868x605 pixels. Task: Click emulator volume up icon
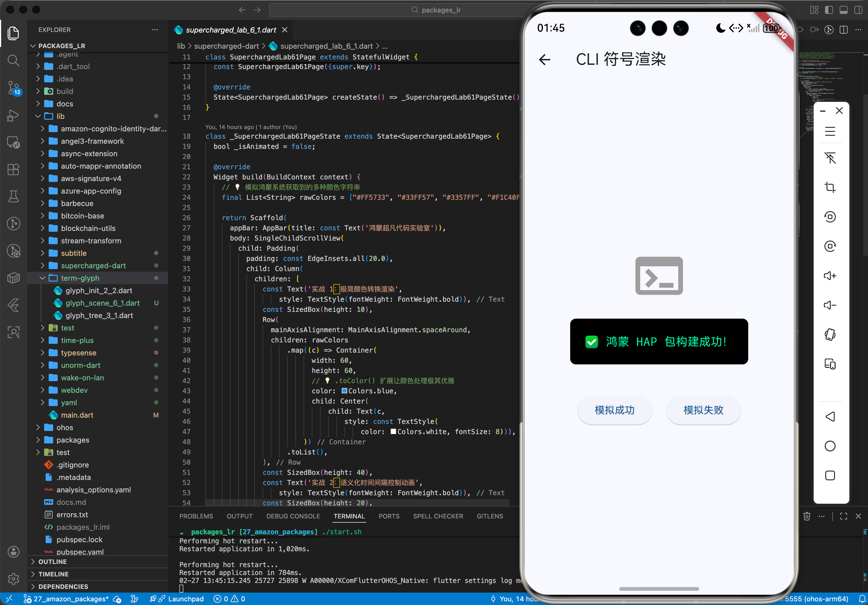pyautogui.click(x=830, y=276)
